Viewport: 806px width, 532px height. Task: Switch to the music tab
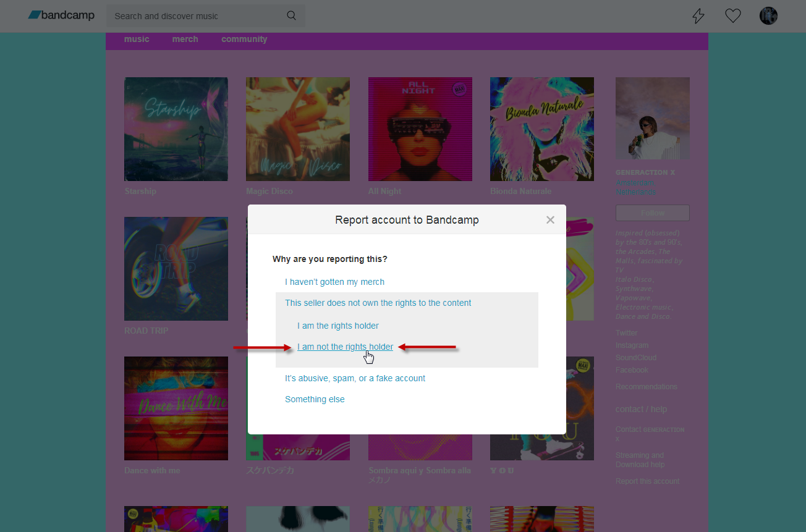tap(137, 39)
